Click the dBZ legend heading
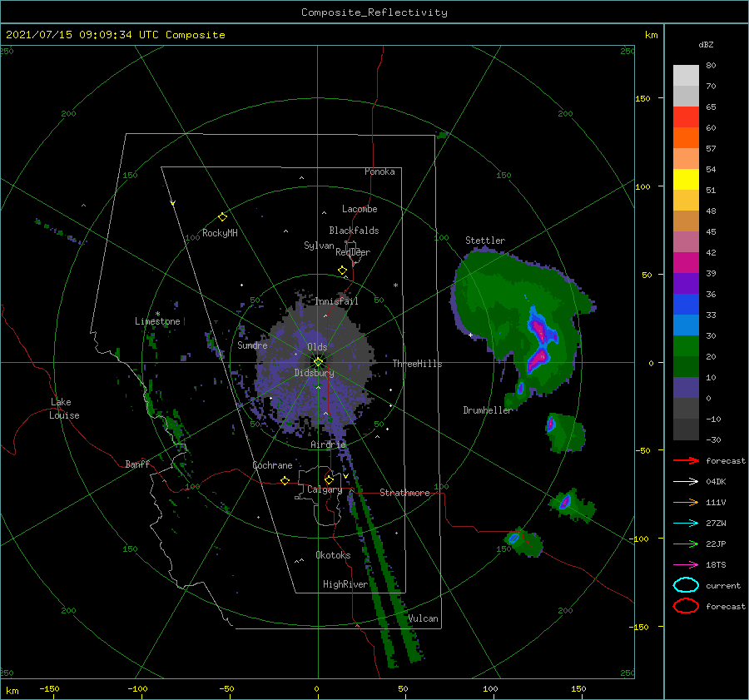749x700 pixels. point(706,44)
